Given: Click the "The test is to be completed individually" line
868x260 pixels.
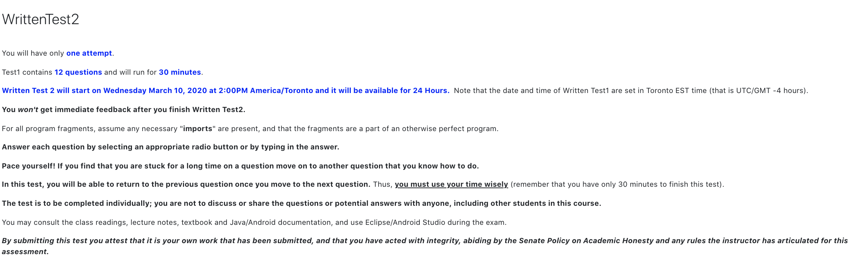Looking at the screenshot, I should 301,203.
